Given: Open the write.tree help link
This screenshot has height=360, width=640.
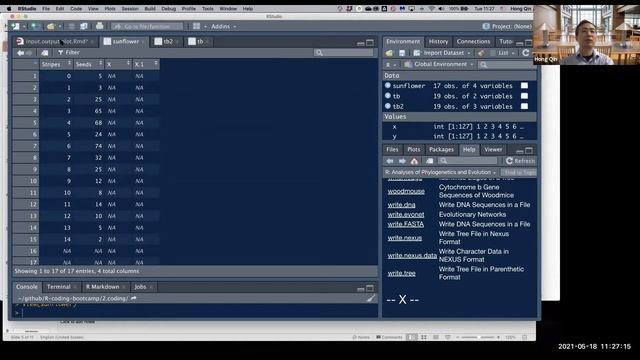Looking at the screenshot, I should pos(402,273).
